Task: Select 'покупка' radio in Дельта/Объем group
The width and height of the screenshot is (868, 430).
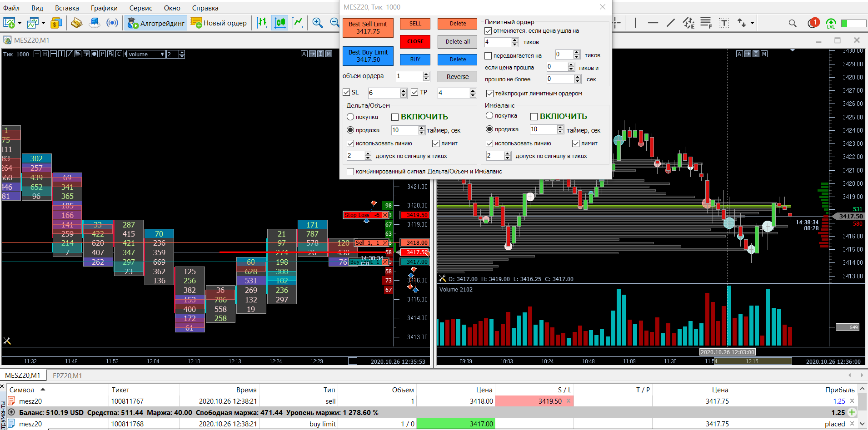Action: pyautogui.click(x=350, y=117)
